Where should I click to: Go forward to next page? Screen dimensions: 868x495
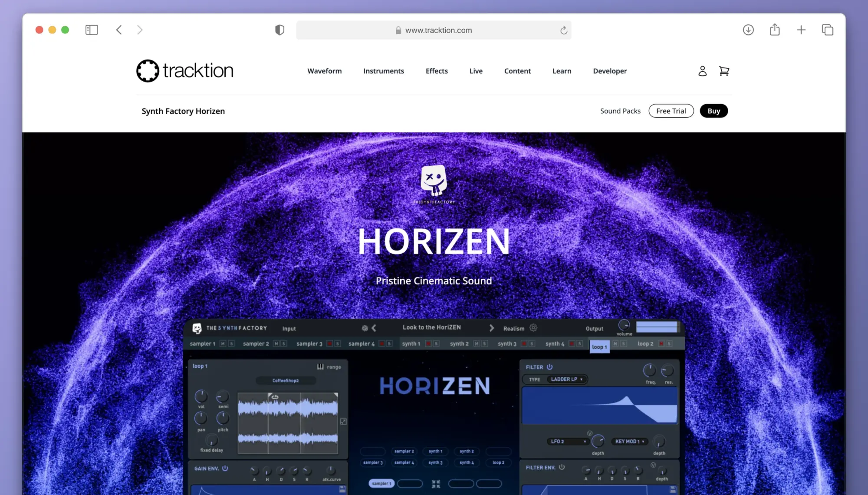(140, 30)
